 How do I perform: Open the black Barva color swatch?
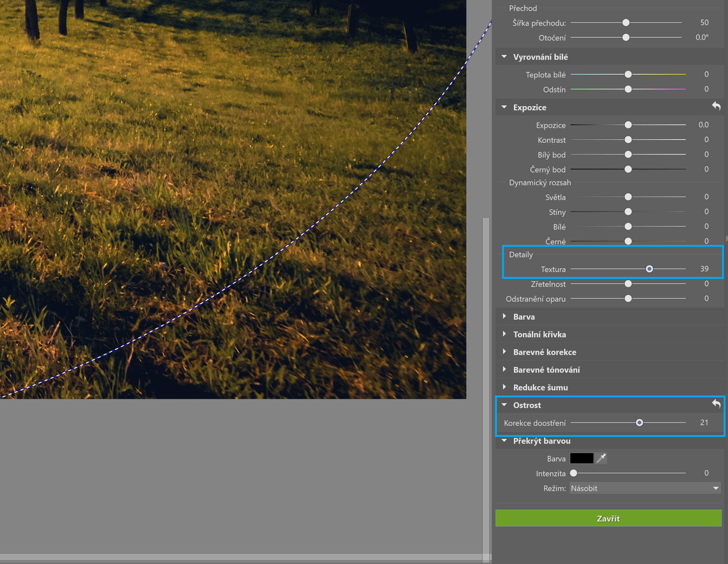tap(582, 458)
